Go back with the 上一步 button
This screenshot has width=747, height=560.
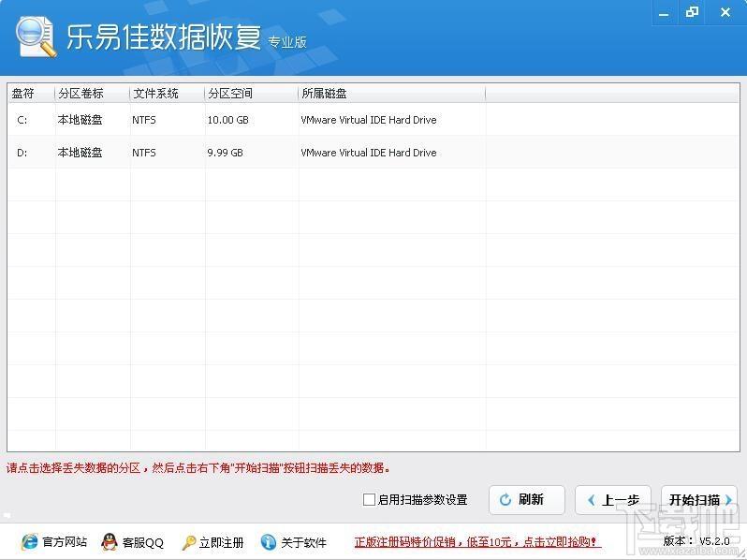tap(612, 500)
